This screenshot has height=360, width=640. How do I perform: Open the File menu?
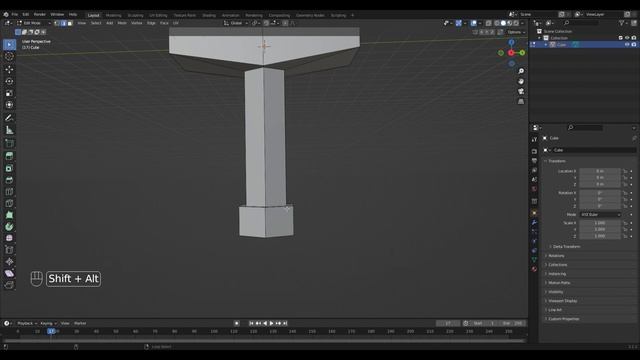(x=14, y=15)
